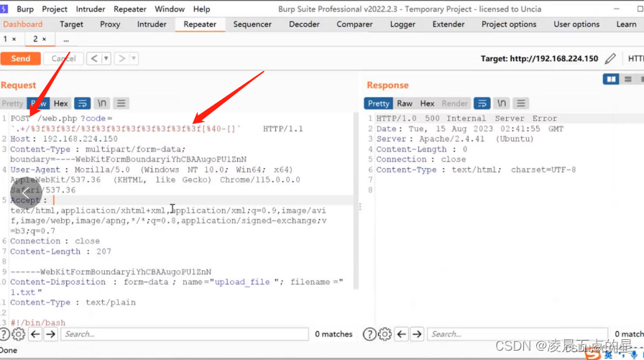Click the Response search field

coord(517,334)
